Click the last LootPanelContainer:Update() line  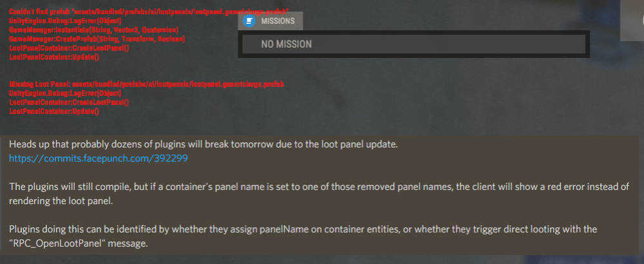[54, 111]
